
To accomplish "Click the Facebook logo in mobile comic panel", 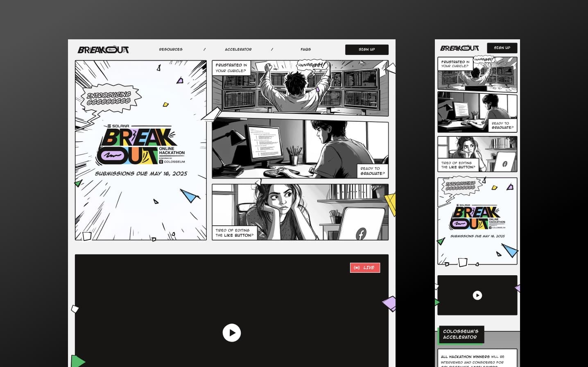I will click(504, 164).
